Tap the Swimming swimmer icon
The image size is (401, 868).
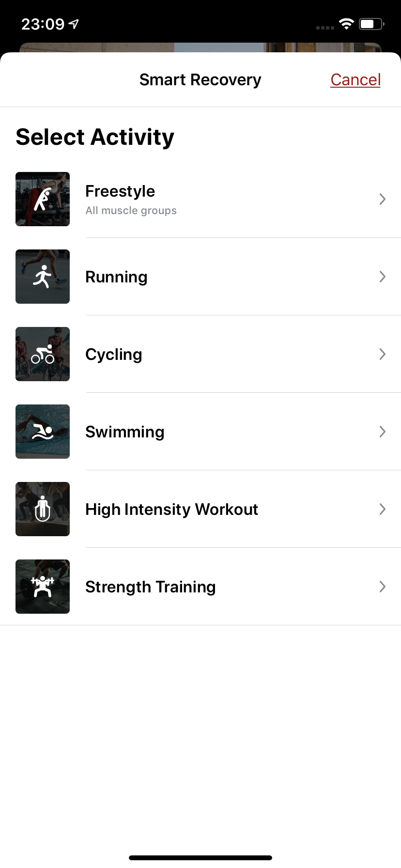point(43,432)
